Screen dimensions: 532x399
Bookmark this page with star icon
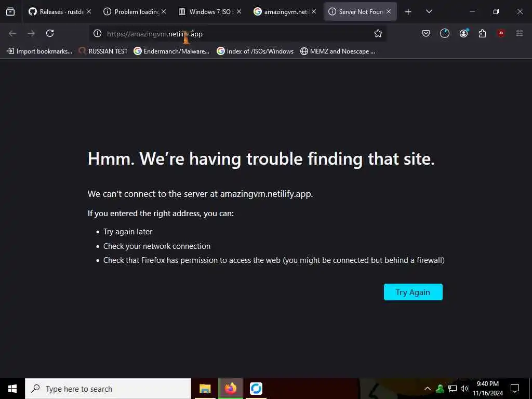(378, 33)
